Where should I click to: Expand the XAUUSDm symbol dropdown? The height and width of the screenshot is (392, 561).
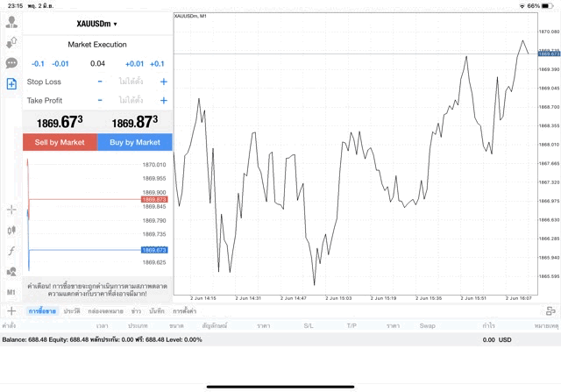[97, 24]
